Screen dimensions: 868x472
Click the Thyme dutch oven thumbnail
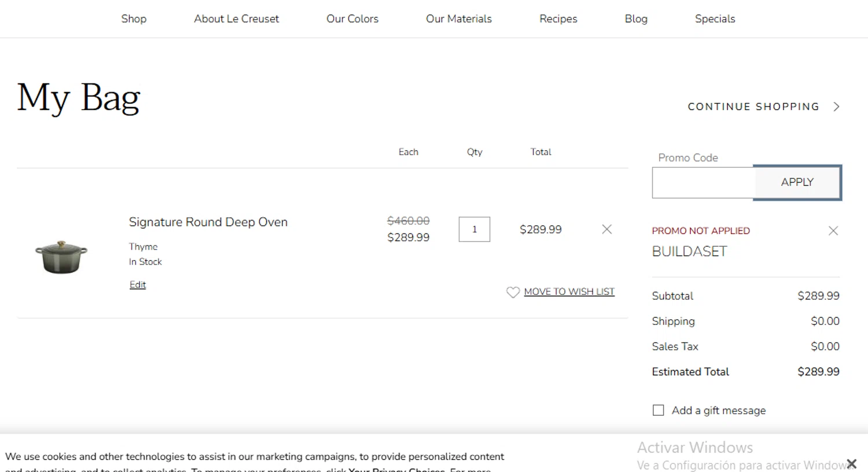pos(61,257)
